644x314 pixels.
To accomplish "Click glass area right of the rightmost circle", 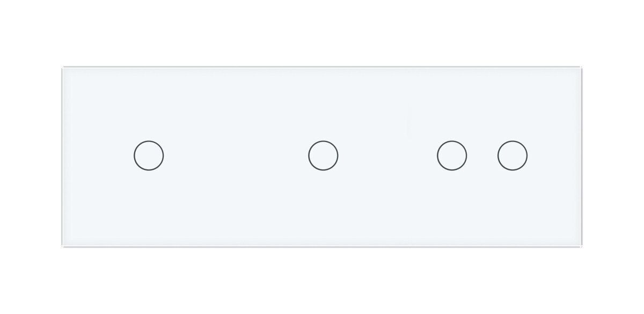I will coord(554,156).
